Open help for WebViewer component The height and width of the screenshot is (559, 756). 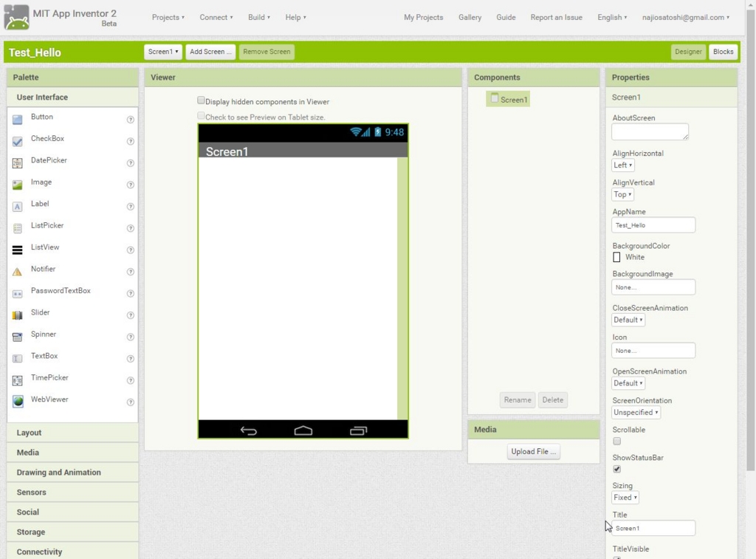(x=130, y=402)
